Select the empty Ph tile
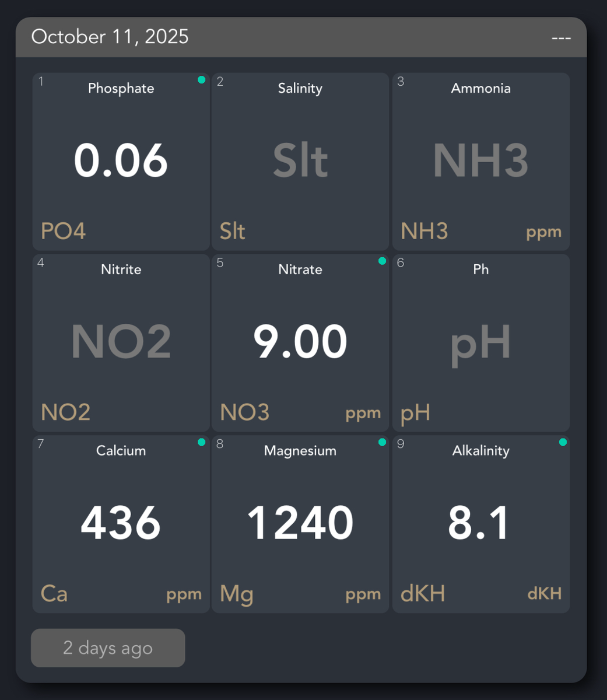Image resolution: width=607 pixels, height=700 pixels. coord(480,342)
